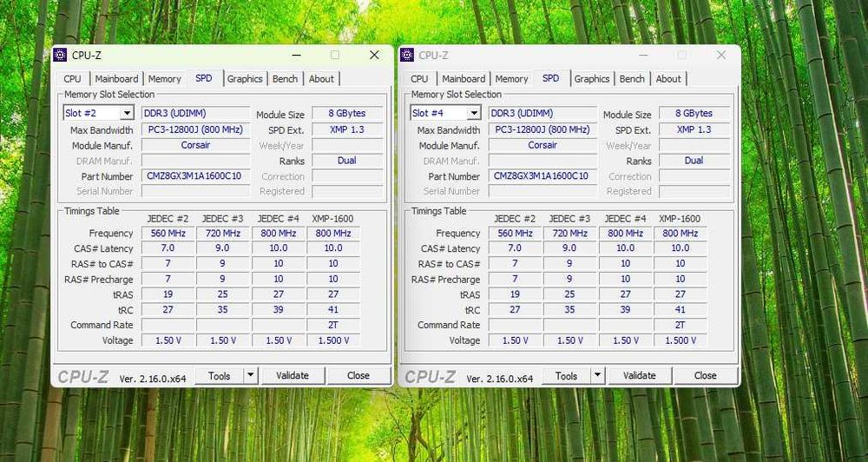Click the JEDEC #2 column header in right window
This screenshot has width=868, height=462.
pos(515,219)
